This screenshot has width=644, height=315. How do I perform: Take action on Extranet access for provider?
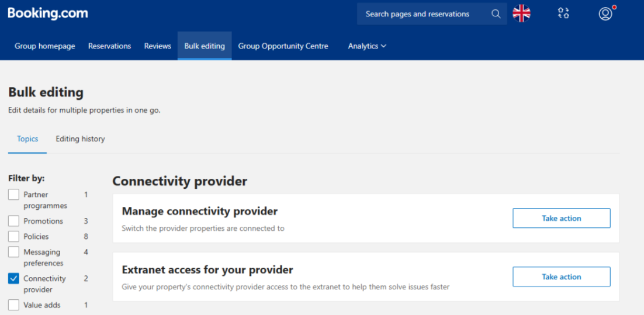tap(562, 277)
